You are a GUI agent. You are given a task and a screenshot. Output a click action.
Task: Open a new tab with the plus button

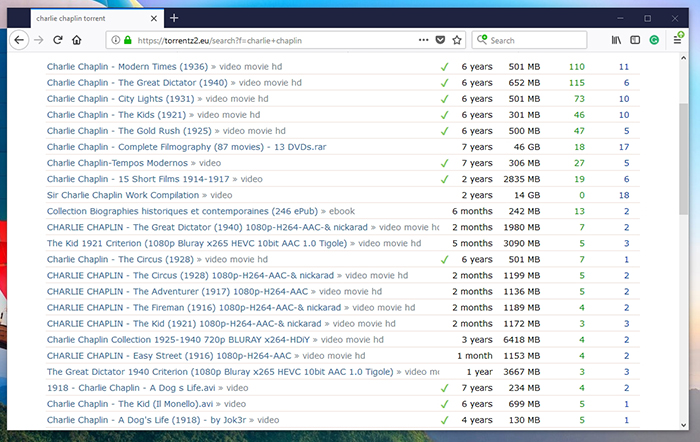point(174,18)
